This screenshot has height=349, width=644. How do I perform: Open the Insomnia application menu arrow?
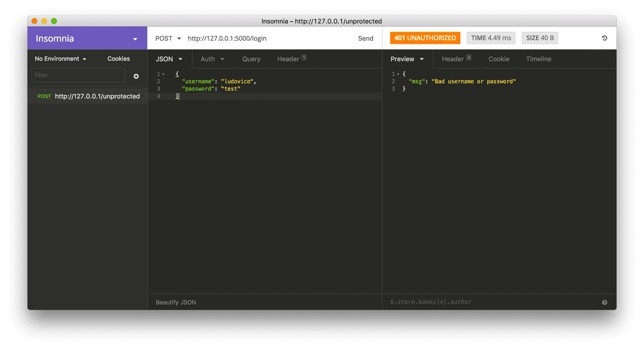(x=135, y=38)
